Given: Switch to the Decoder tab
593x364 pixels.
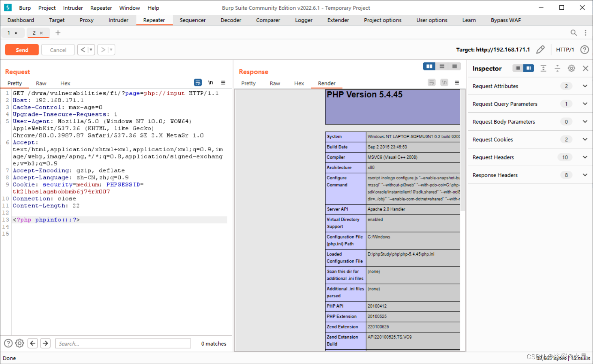Looking at the screenshot, I should (x=231, y=20).
